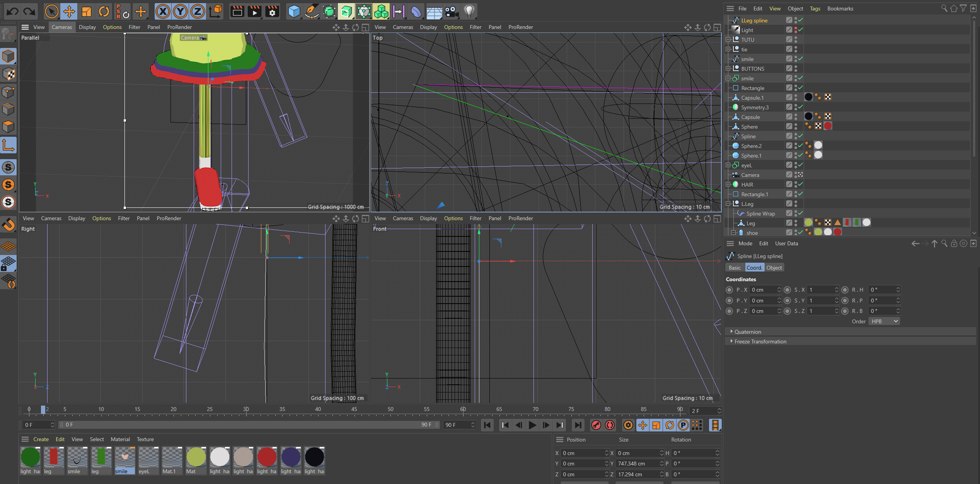Click Record Active Objects button
The image size is (980, 484).
[596, 425]
